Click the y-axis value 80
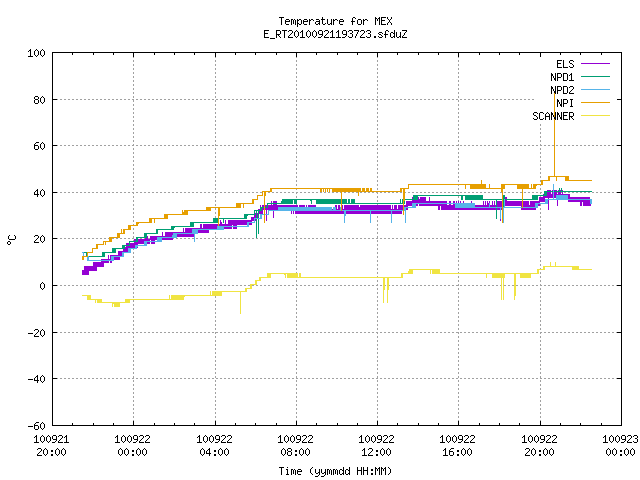Image resolution: width=640 pixels, height=480 pixels. coord(39,100)
